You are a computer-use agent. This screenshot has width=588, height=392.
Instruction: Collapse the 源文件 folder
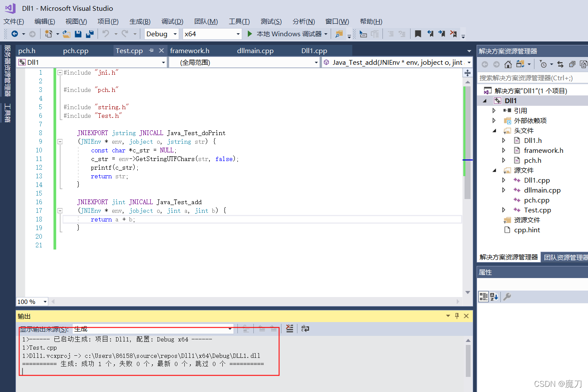click(x=494, y=170)
